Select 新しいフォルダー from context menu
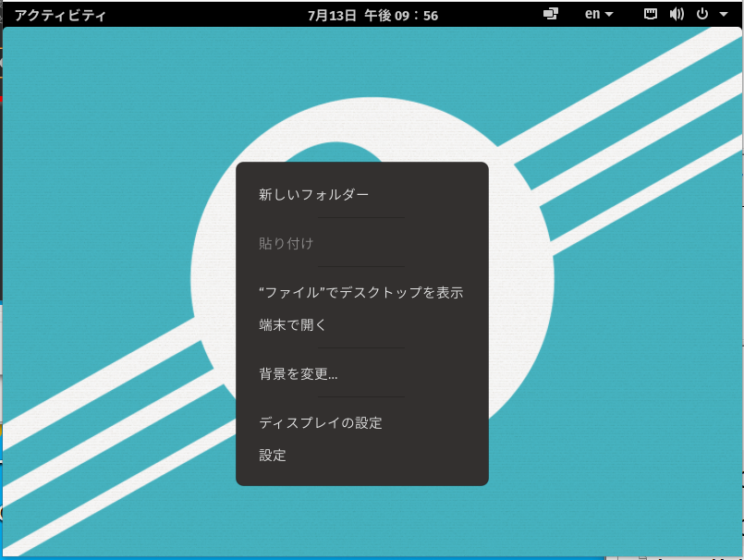 362,195
